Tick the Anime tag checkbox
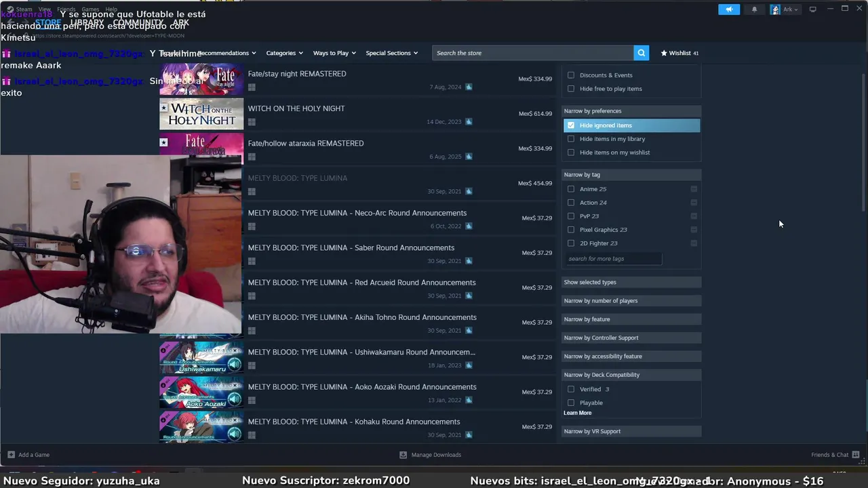 [571, 189]
